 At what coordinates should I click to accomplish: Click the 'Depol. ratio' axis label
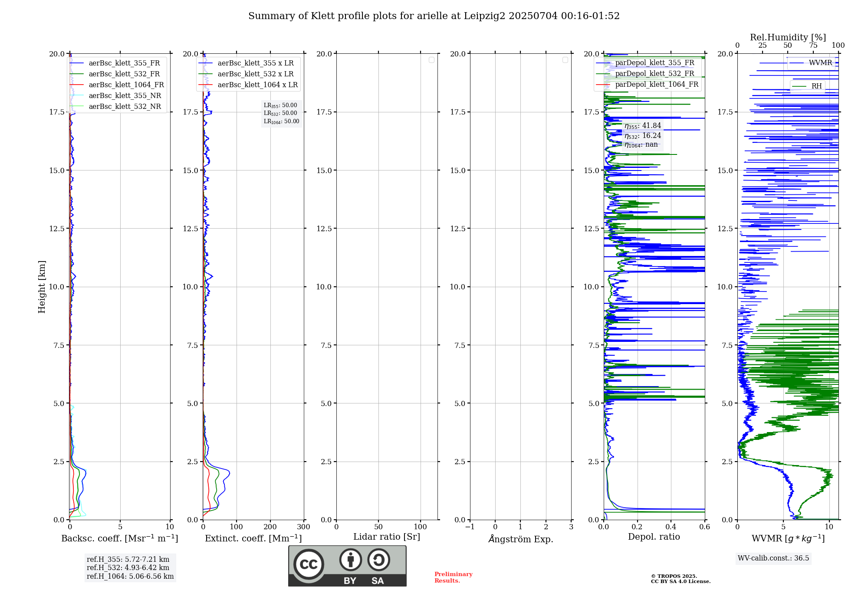(654, 537)
